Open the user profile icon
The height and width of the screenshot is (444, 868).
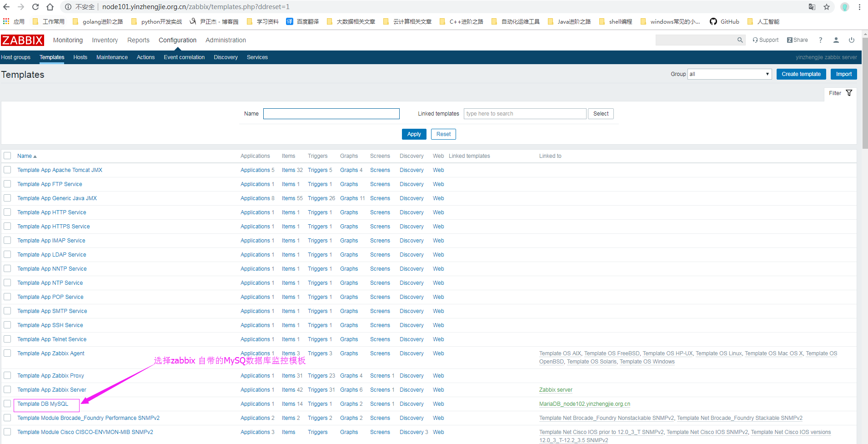836,40
